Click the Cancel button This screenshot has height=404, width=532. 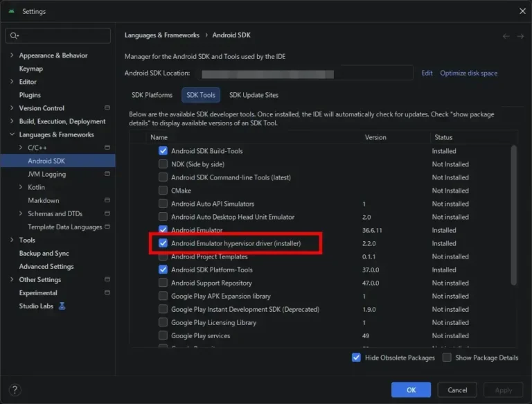click(x=457, y=389)
